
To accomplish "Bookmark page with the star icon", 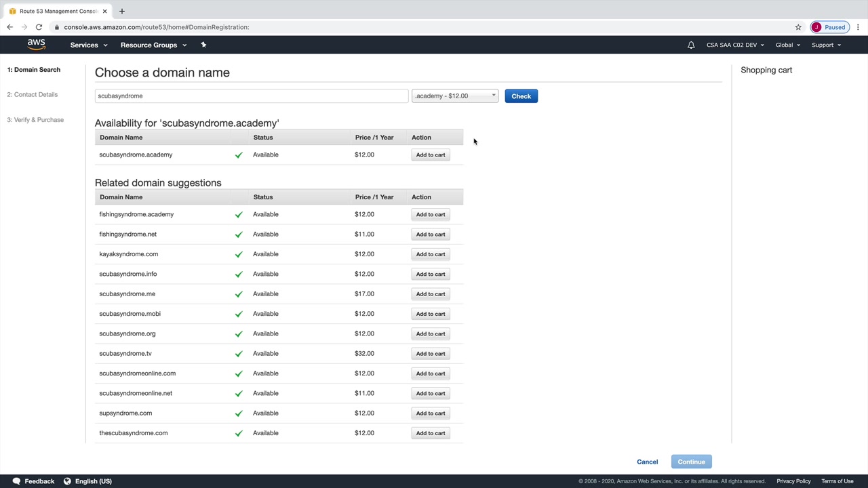I will pyautogui.click(x=798, y=27).
